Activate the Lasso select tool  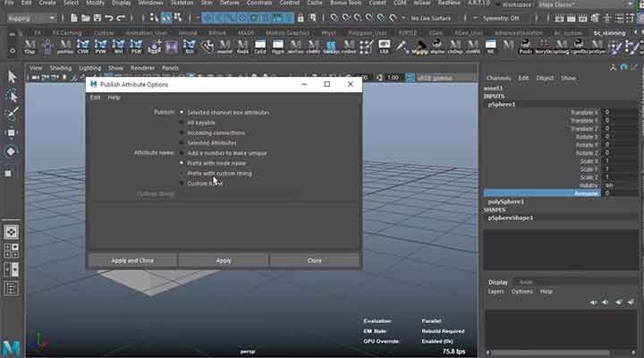pyautogui.click(x=12, y=96)
